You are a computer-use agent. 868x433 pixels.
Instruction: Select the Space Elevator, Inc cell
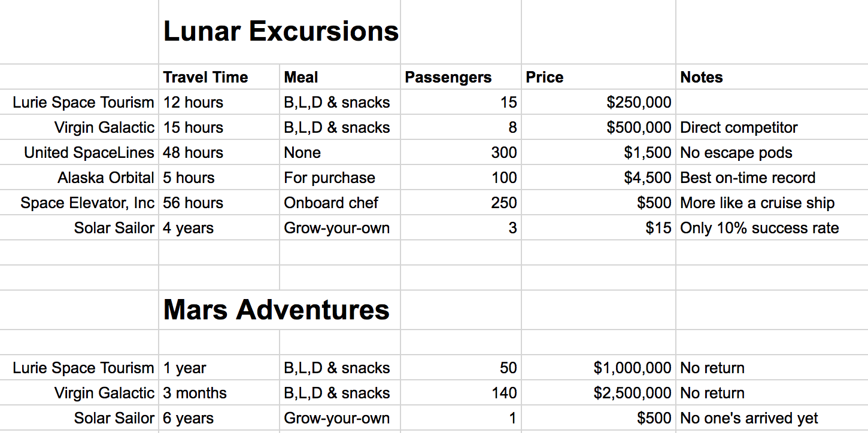coord(79,203)
